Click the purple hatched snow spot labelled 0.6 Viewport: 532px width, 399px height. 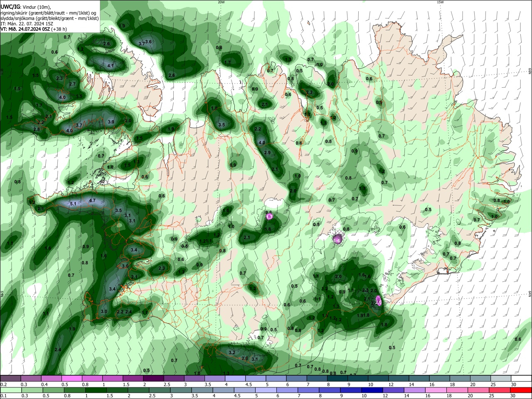[337, 239]
